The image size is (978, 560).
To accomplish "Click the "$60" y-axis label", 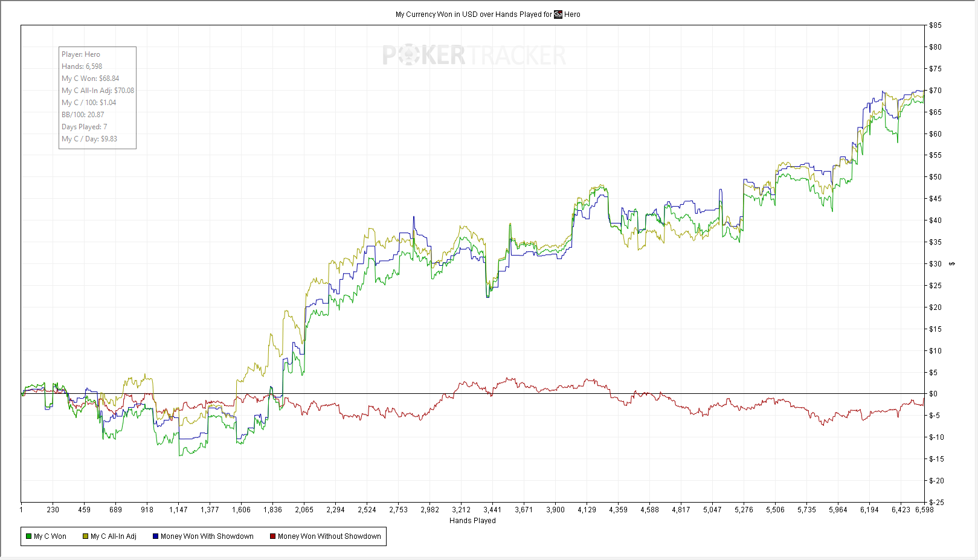I will tap(935, 134).
